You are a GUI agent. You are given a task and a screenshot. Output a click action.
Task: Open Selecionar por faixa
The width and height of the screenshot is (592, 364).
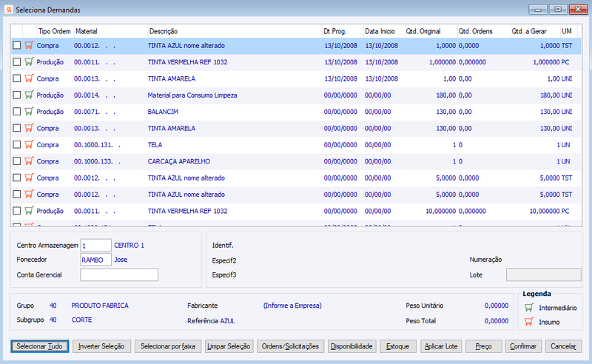168,346
